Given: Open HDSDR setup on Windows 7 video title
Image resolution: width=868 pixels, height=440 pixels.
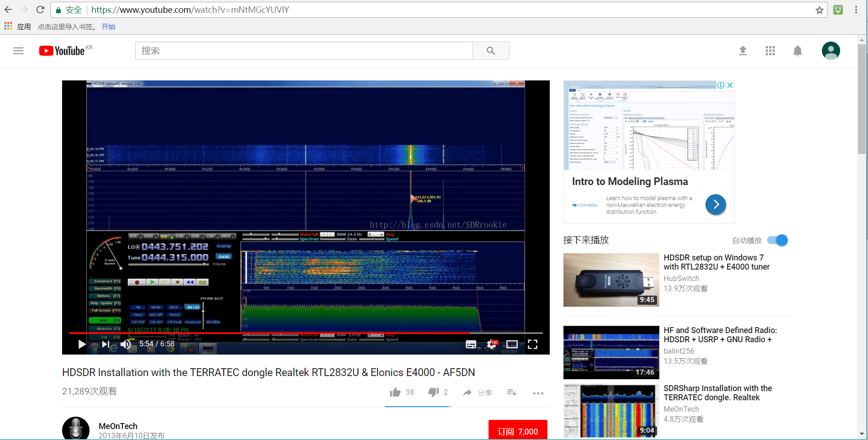Looking at the screenshot, I should pos(716,262).
